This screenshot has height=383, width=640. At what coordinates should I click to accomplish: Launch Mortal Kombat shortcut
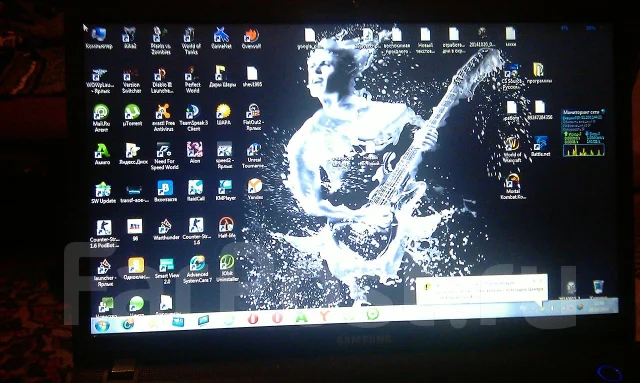pyautogui.click(x=512, y=186)
